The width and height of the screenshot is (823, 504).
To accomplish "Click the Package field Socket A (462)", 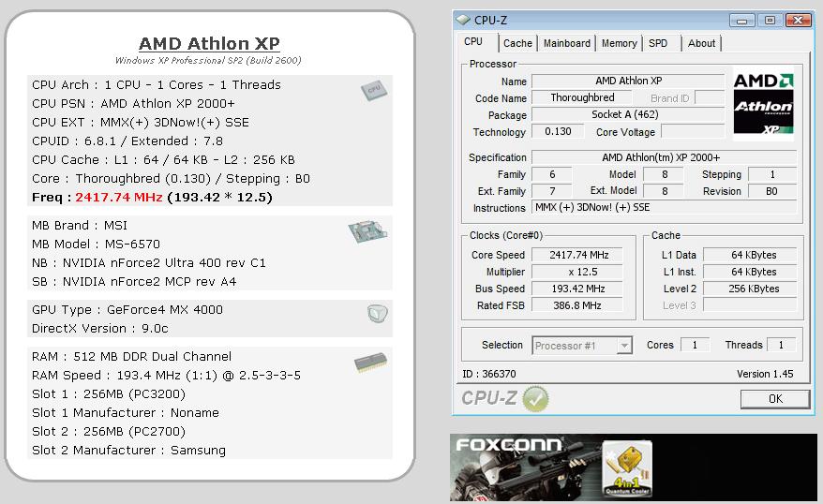I will (x=628, y=115).
